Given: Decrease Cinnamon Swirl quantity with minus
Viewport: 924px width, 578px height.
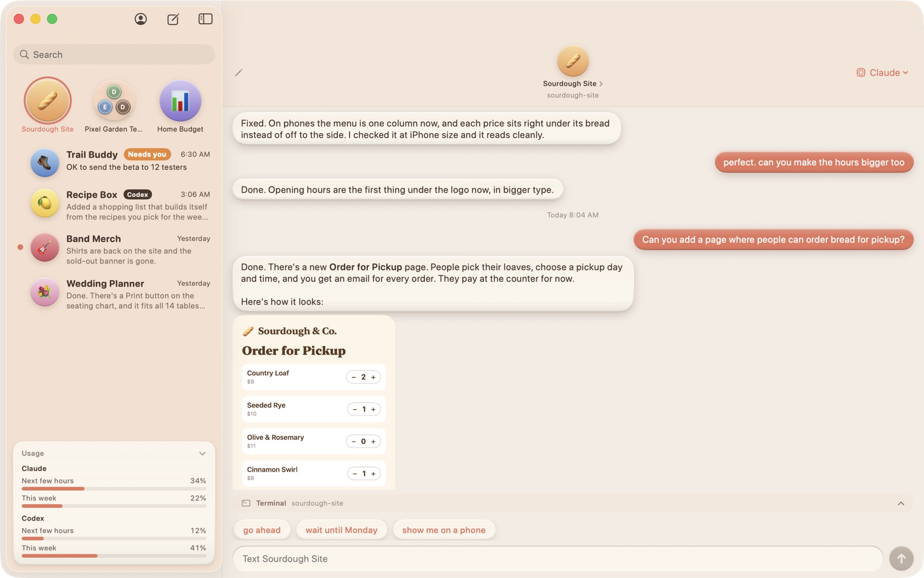Looking at the screenshot, I should pyautogui.click(x=355, y=474).
